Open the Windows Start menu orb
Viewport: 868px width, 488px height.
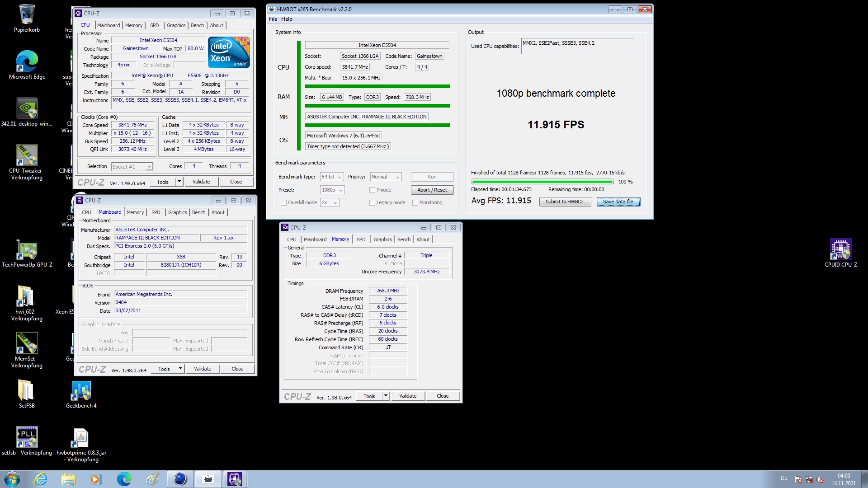click(x=12, y=479)
